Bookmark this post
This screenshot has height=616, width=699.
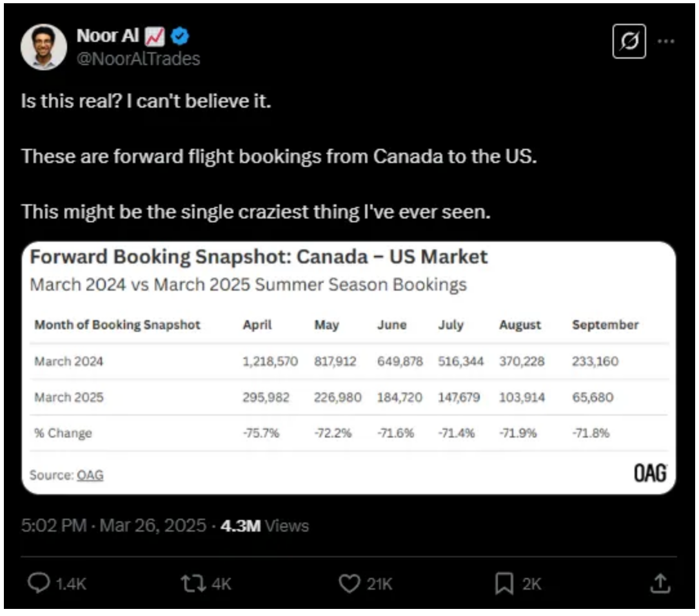coord(504,584)
